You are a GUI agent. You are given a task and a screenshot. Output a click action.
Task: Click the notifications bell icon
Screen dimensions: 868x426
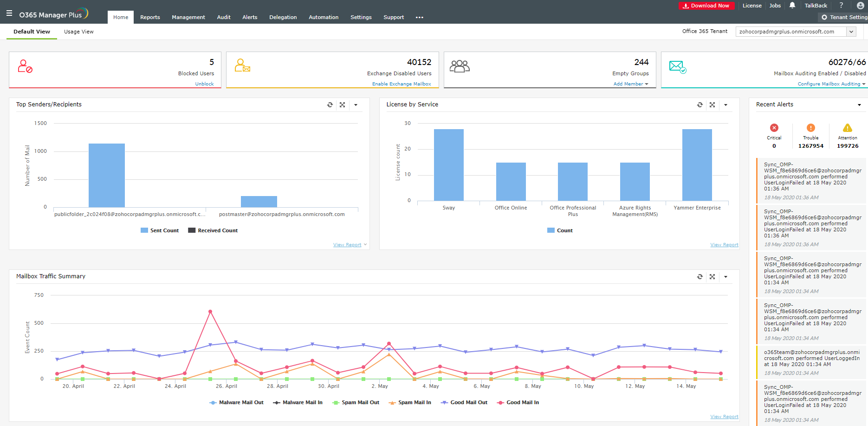tap(792, 6)
